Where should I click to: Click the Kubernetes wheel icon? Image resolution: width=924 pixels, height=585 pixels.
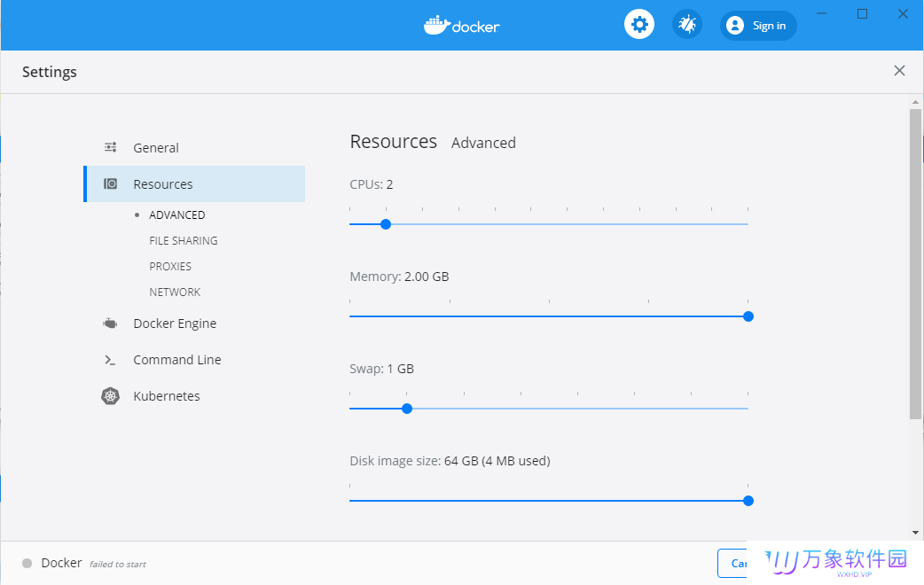pyautogui.click(x=110, y=396)
